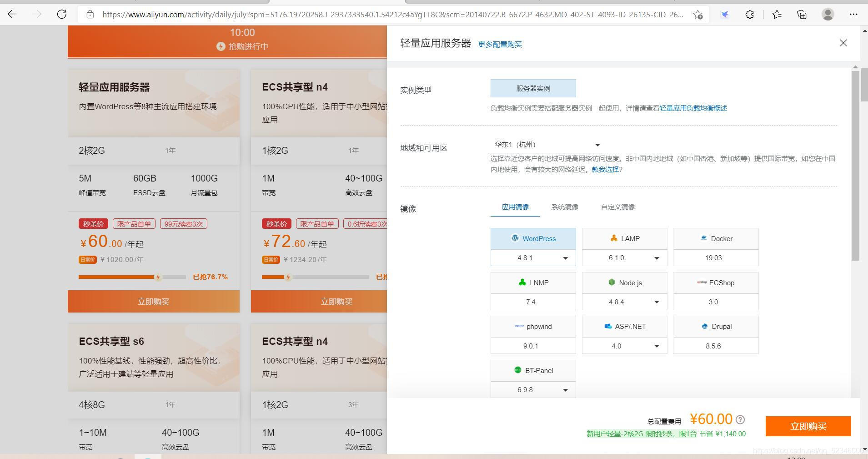The image size is (868, 459).
Task: Add this page to favorites star
Action: [x=698, y=15]
